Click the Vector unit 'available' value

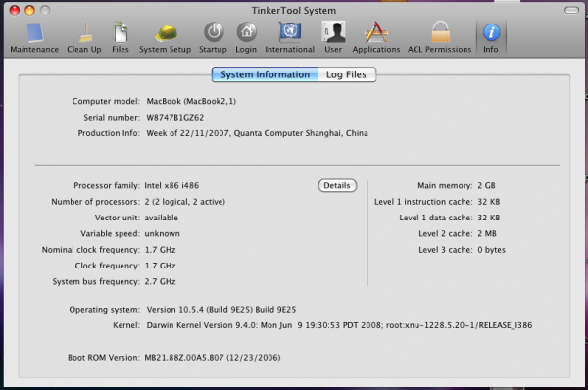click(162, 218)
